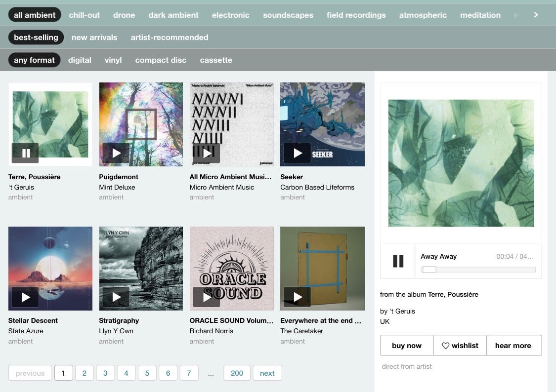Play the Puigdemont album preview

click(x=116, y=153)
